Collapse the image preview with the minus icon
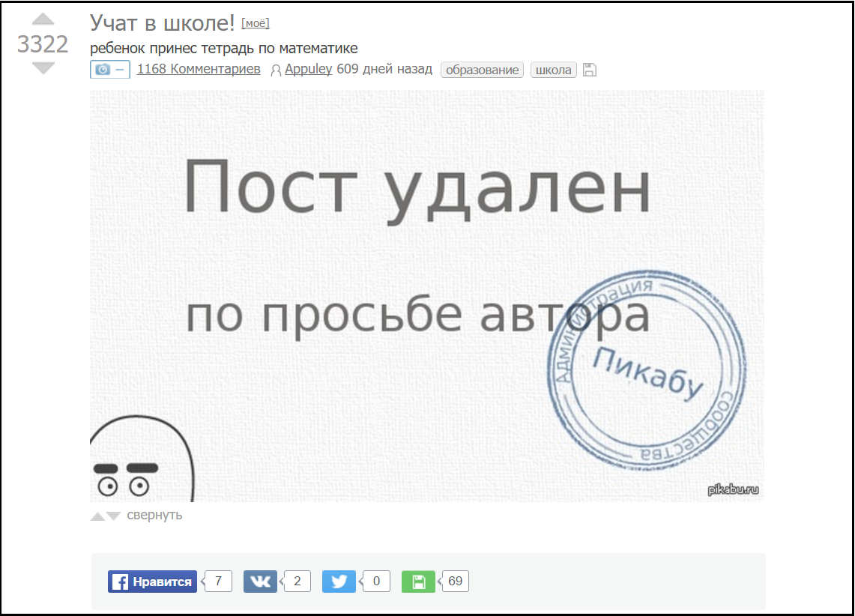 [x=120, y=69]
